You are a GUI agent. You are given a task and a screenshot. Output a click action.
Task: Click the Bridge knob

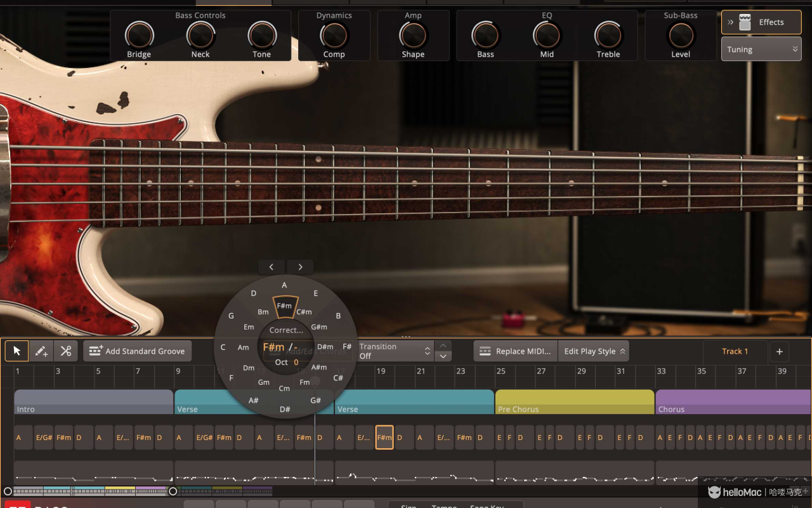[x=139, y=35]
